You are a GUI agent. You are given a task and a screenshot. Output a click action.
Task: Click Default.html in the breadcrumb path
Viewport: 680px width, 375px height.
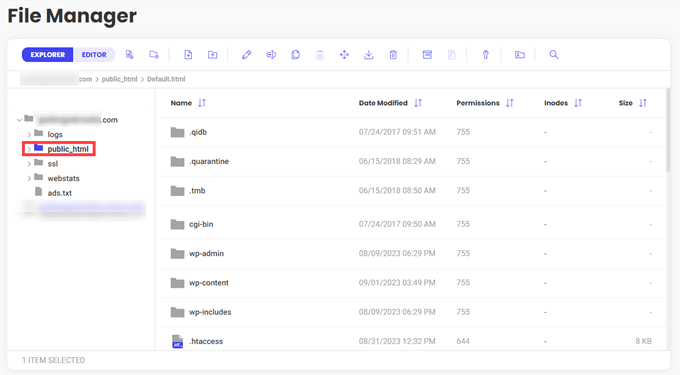pos(166,79)
